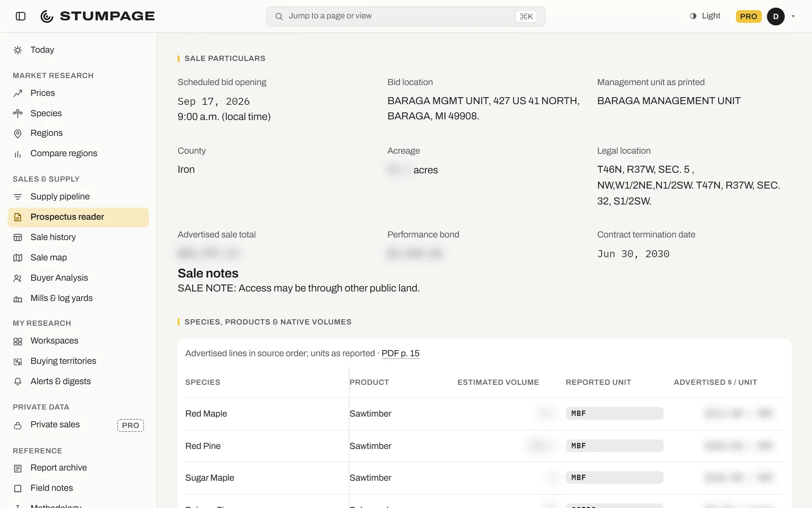812x508 pixels.
Task: Click the Stumpage logo icon
Action: click(x=47, y=16)
